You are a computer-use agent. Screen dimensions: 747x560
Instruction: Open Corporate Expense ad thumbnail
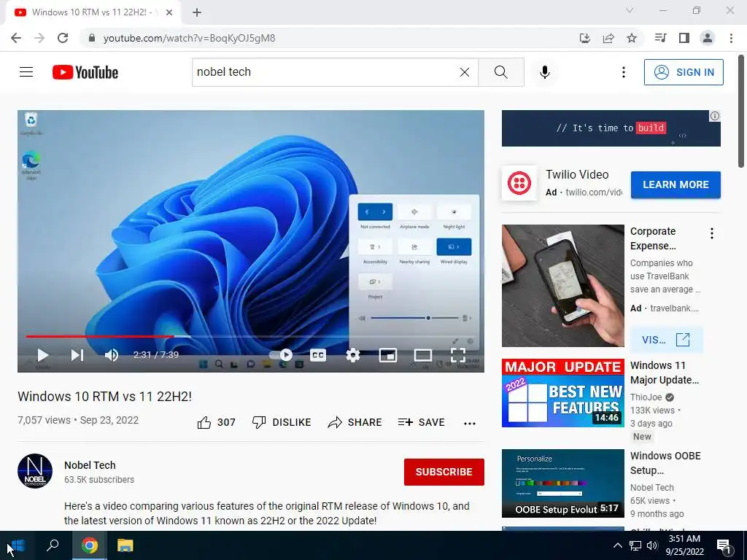[562, 286]
